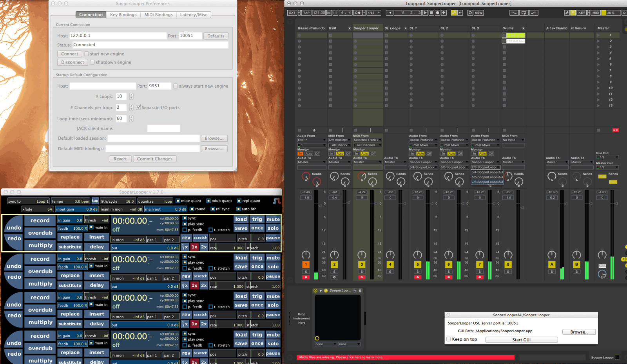Open the Master Out dropdown
Screen dimensions: 627x364
tap(607, 167)
